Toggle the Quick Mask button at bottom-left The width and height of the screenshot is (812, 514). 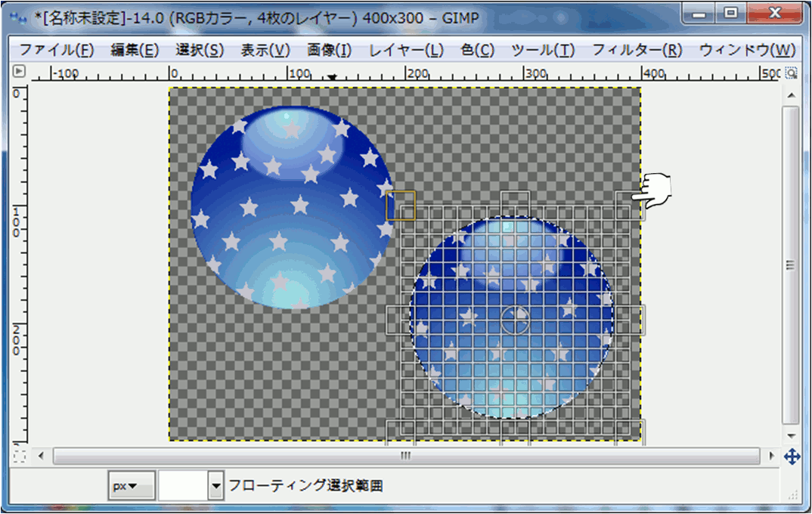tap(20, 457)
